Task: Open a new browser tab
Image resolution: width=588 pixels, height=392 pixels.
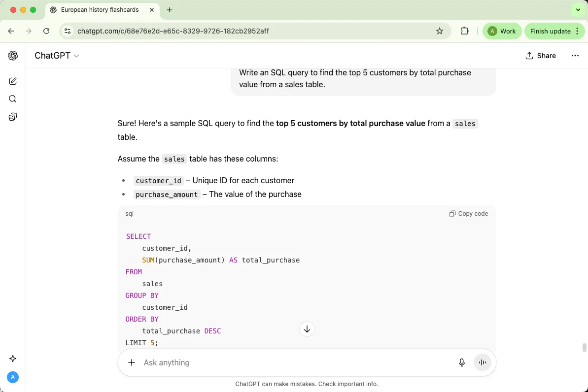Action: [x=170, y=10]
